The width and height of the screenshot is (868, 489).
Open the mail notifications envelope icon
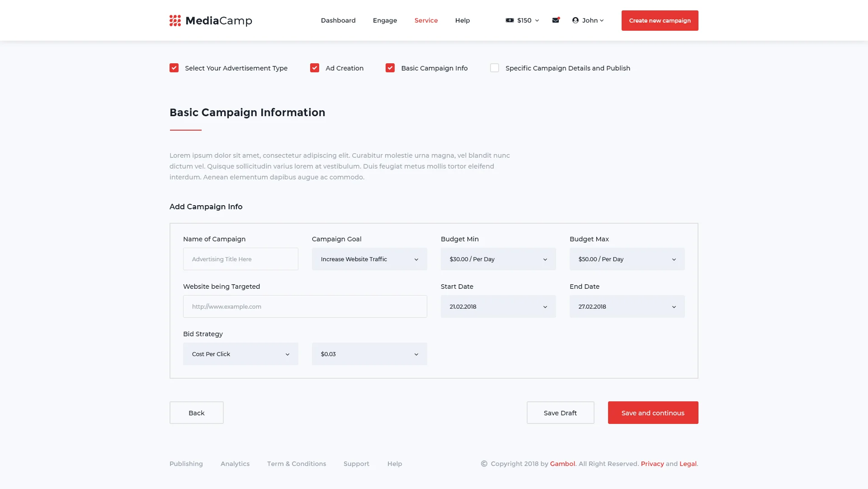556,20
